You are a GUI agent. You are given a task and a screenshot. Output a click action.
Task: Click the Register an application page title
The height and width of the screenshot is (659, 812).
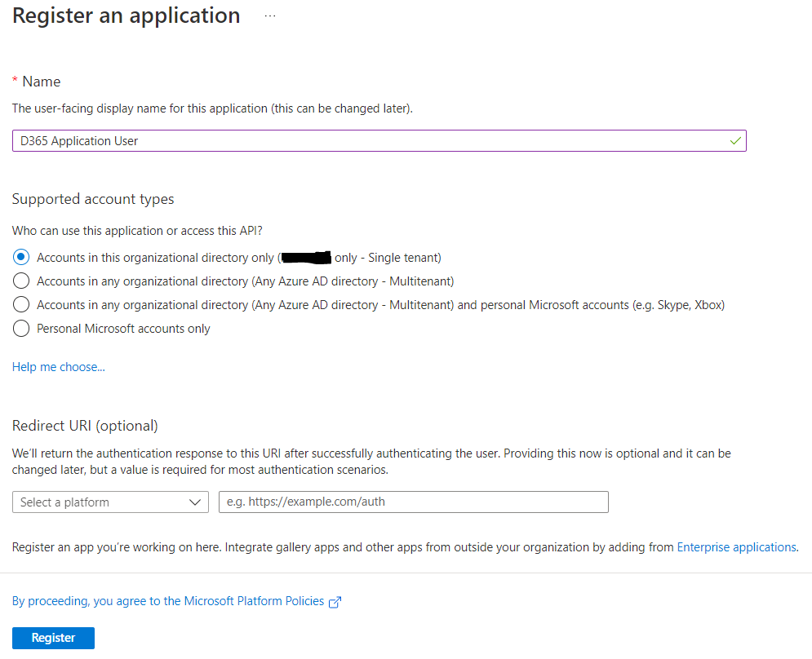tap(126, 15)
